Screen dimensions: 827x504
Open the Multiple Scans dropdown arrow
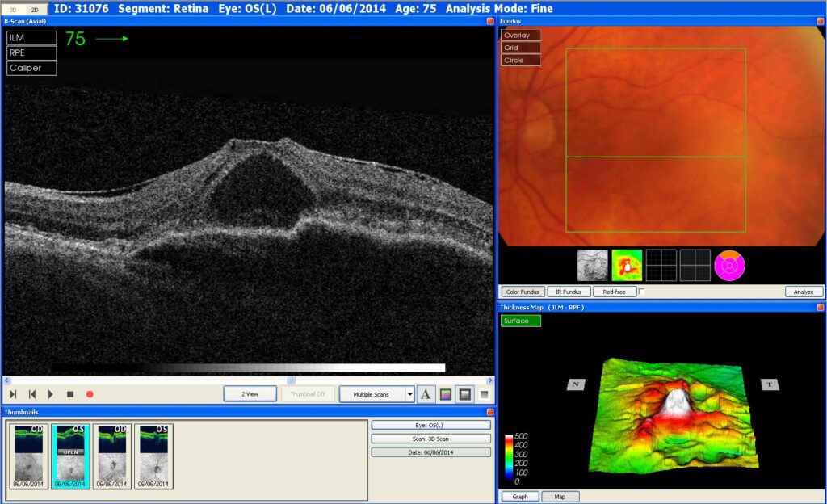(x=409, y=394)
